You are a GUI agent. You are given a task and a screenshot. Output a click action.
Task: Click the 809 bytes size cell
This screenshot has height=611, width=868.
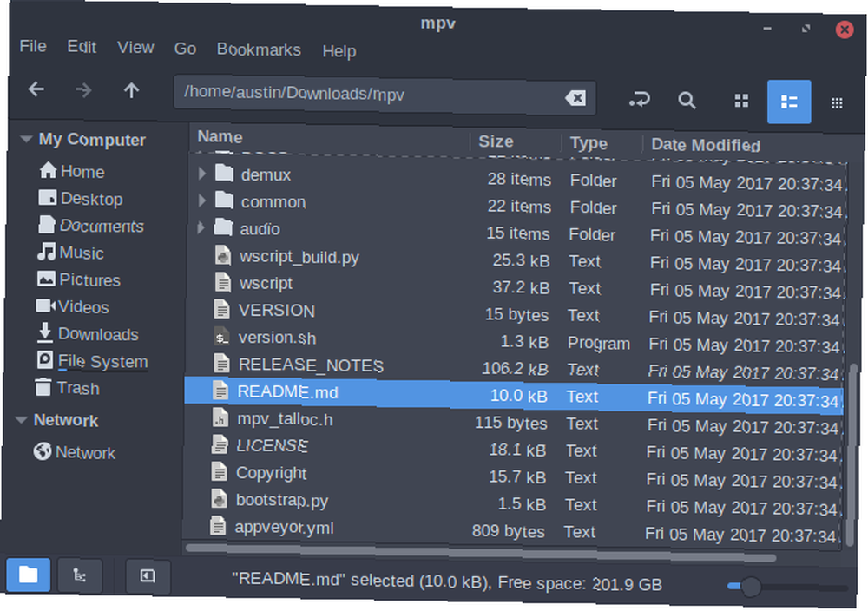(x=508, y=531)
